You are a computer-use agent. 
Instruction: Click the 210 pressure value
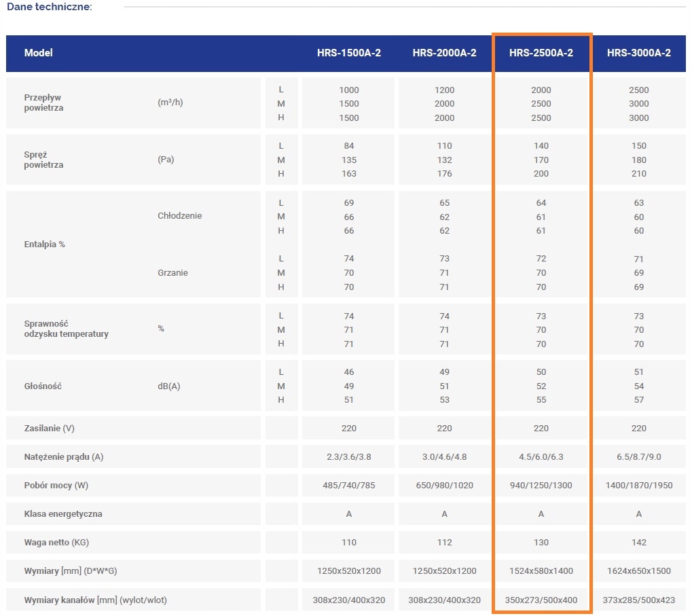(638, 173)
